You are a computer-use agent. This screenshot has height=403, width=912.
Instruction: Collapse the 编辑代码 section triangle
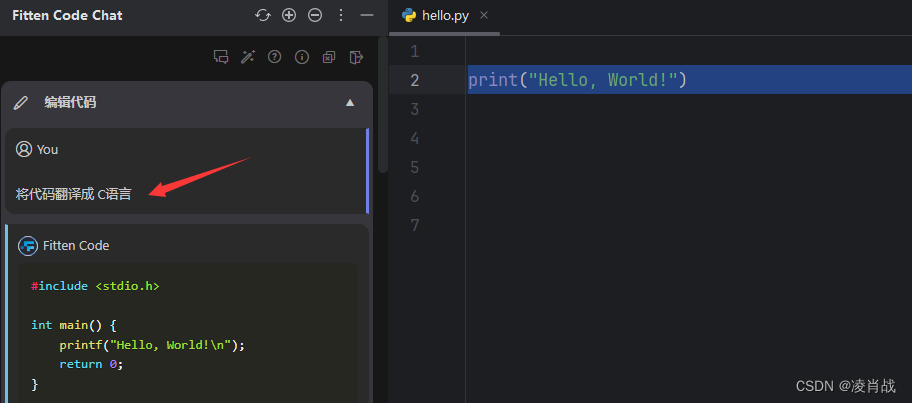tap(350, 103)
